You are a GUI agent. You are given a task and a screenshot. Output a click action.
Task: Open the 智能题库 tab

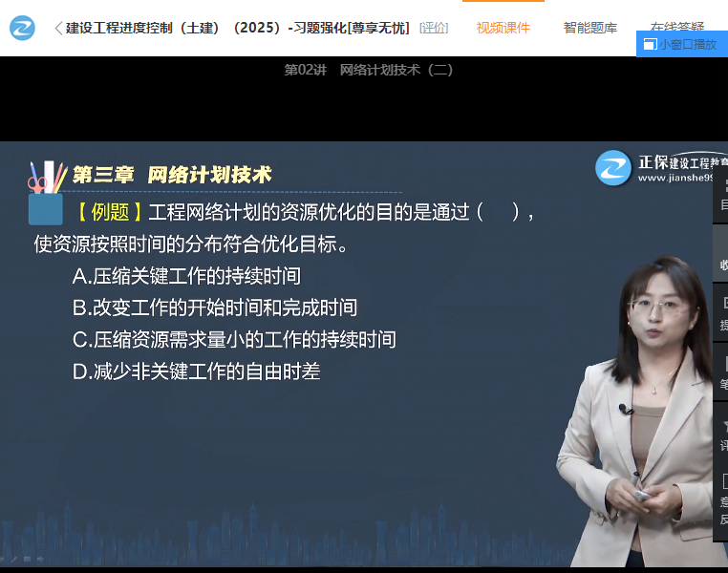(589, 28)
